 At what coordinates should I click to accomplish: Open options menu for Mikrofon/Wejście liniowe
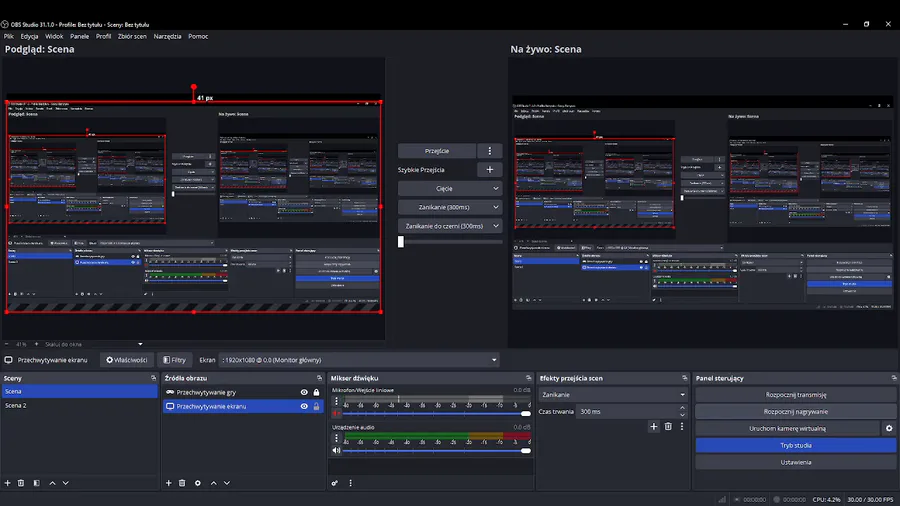tap(336, 401)
